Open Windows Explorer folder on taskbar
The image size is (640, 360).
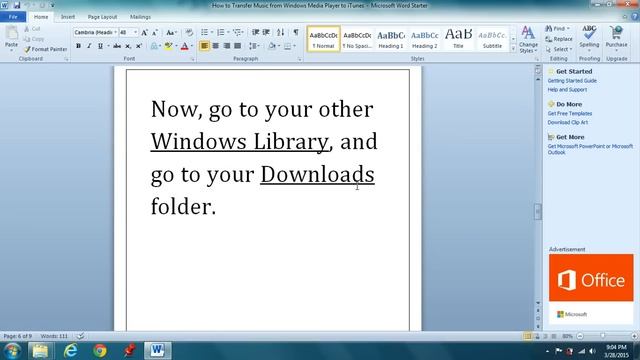tap(40, 351)
